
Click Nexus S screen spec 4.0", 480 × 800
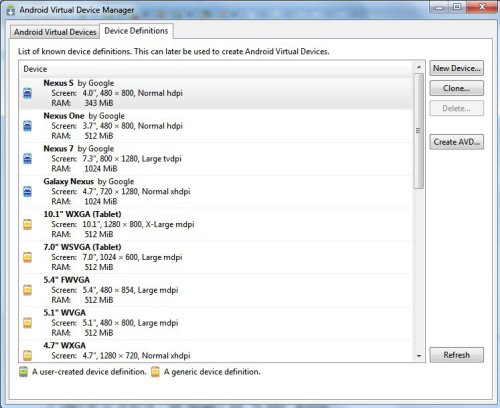108,93
